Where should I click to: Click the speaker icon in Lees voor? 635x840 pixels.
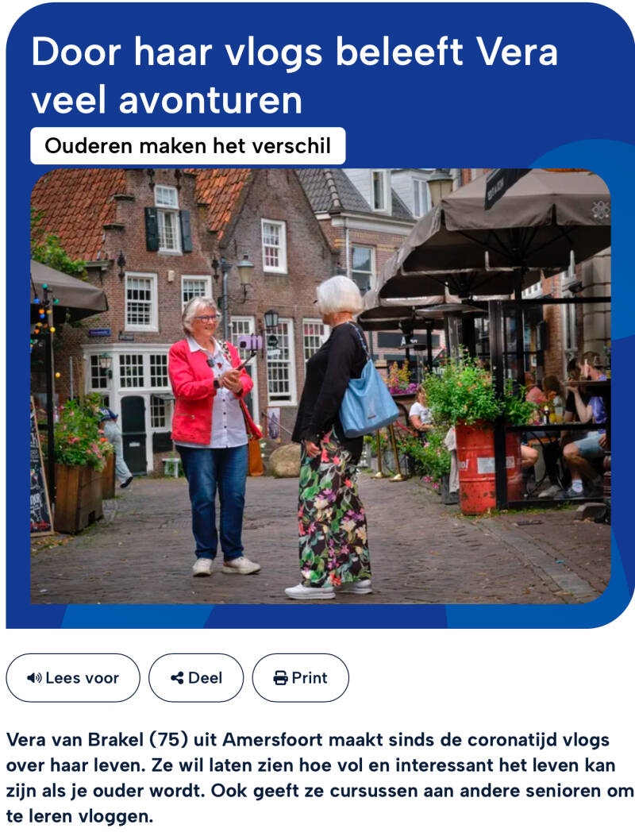click(x=34, y=678)
